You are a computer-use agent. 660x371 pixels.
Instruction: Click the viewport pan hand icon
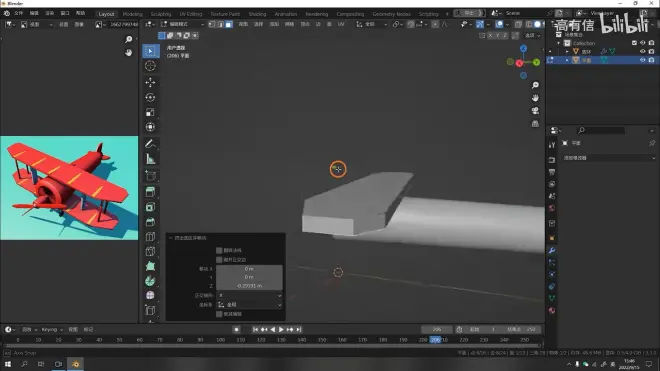(x=535, y=98)
